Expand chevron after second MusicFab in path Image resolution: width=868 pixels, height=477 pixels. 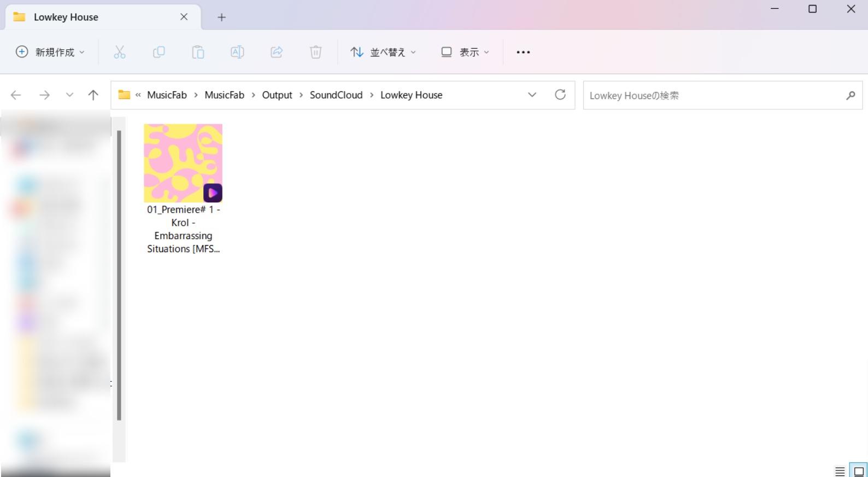click(x=253, y=95)
